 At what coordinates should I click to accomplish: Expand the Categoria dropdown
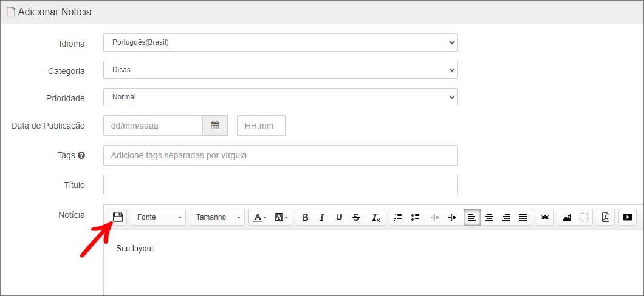click(280, 70)
